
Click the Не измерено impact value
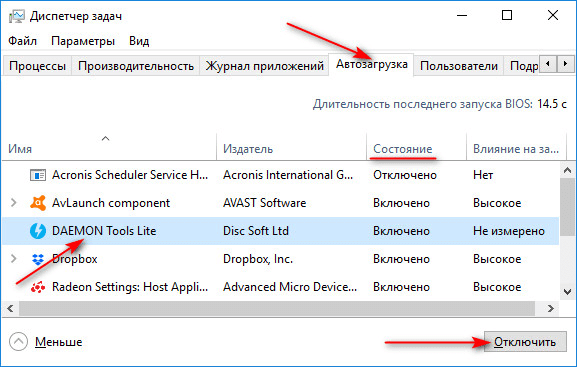pos(509,231)
